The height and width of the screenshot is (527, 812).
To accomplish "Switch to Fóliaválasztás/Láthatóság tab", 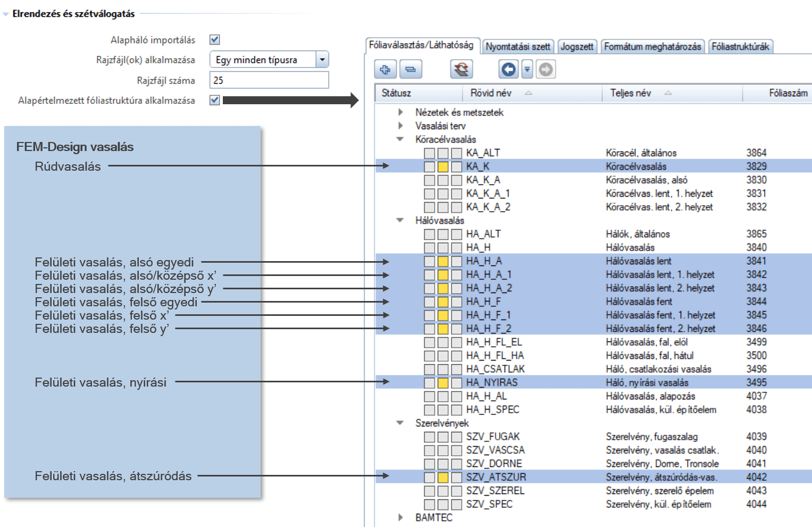I will pos(422,45).
